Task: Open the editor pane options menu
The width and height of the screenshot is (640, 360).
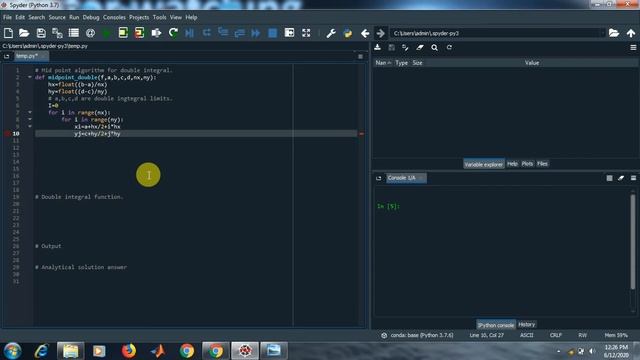Action: tap(360, 56)
